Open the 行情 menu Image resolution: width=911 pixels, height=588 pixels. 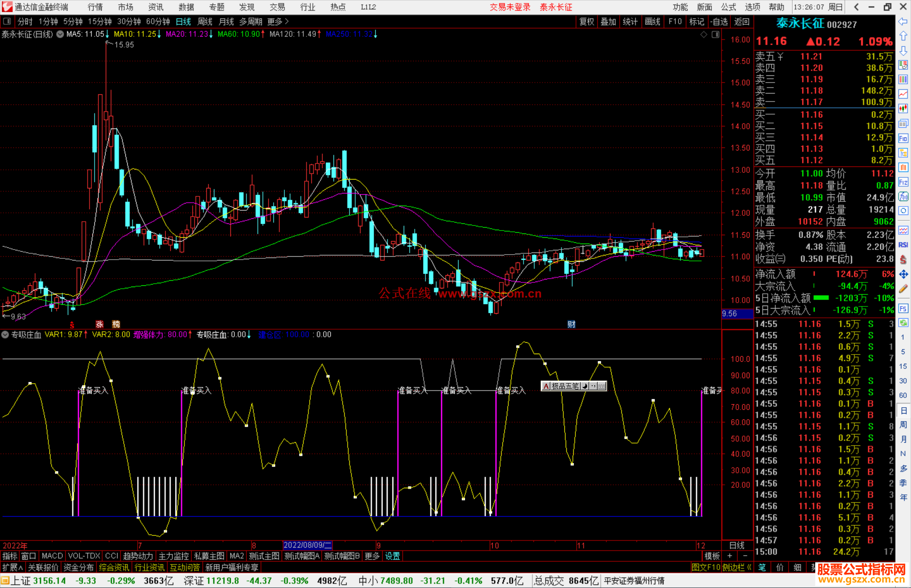pyautogui.click(x=95, y=7)
